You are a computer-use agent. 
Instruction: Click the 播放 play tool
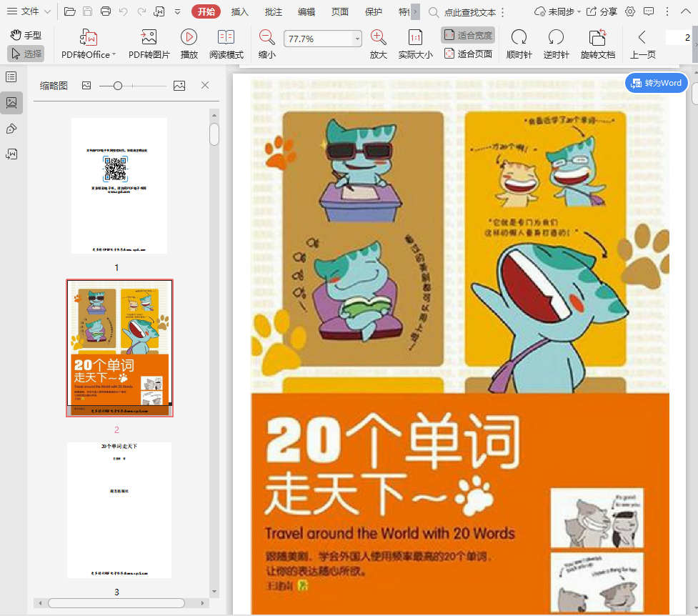tap(189, 44)
